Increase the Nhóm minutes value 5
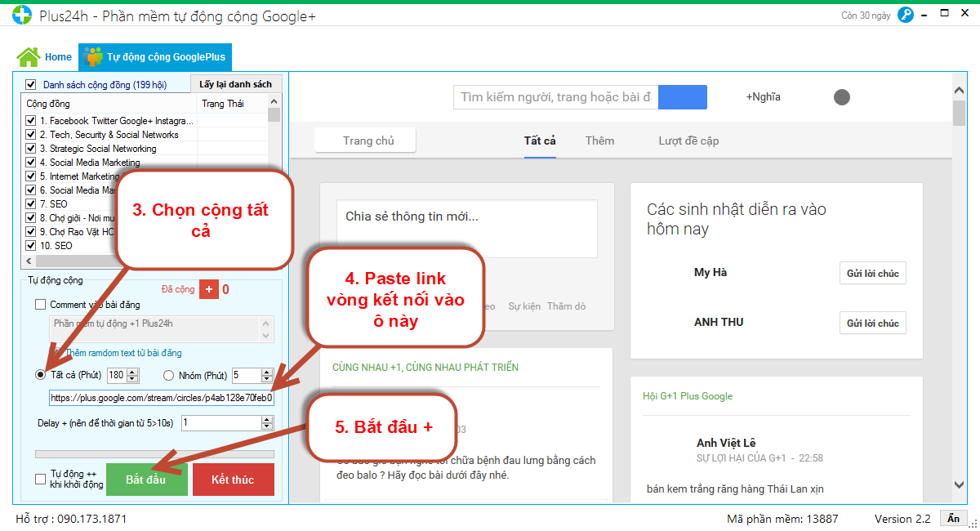The width and height of the screenshot is (980, 531). coord(267,372)
